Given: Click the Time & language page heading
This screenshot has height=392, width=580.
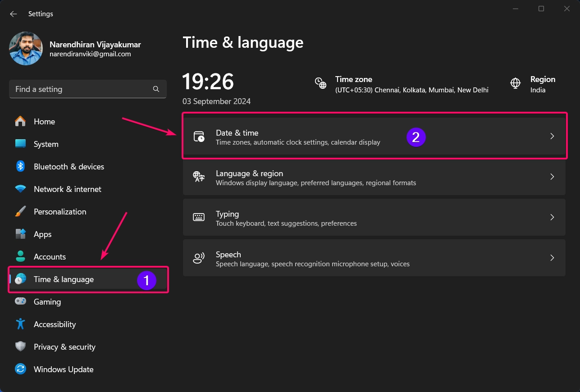Looking at the screenshot, I should tap(243, 42).
